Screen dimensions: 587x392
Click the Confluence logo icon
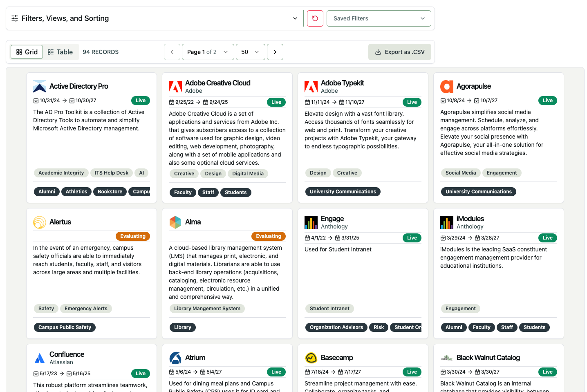click(40, 358)
